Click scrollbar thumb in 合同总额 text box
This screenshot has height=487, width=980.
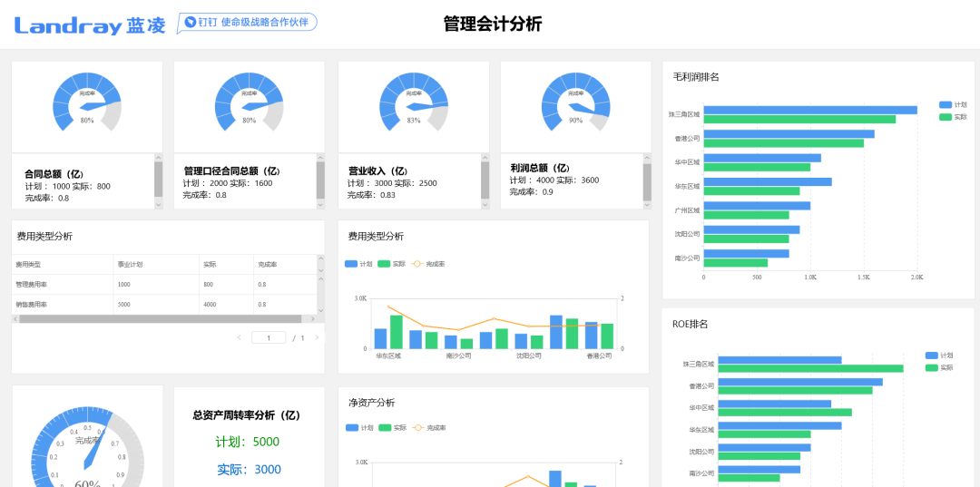[x=158, y=180]
